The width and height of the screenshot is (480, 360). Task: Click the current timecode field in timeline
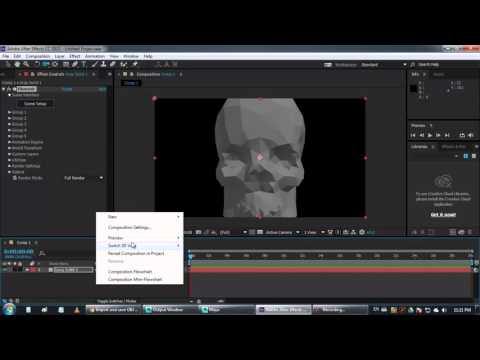pyautogui.click(x=19, y=252)
